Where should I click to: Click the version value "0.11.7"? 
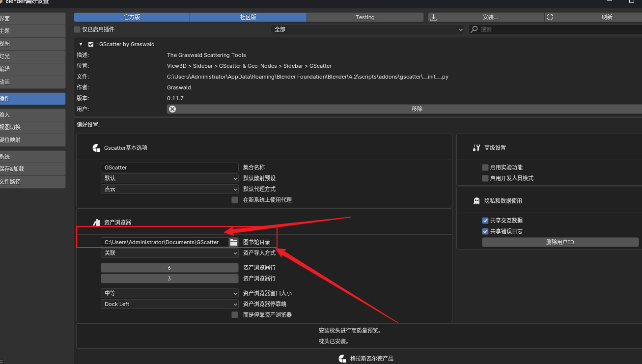pyautogui.click(x=175, y=98)
